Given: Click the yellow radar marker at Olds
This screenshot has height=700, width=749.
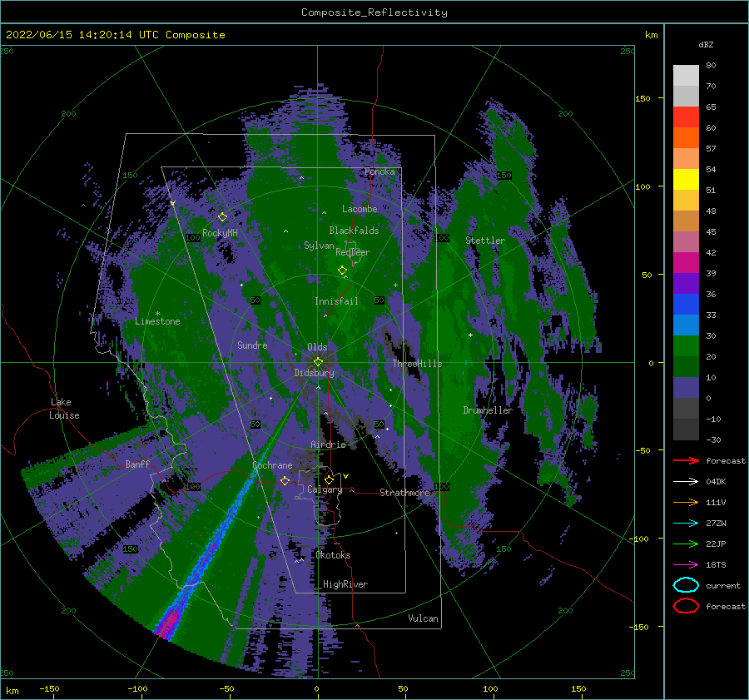Looking at the screenshot, I should (318, 362).
